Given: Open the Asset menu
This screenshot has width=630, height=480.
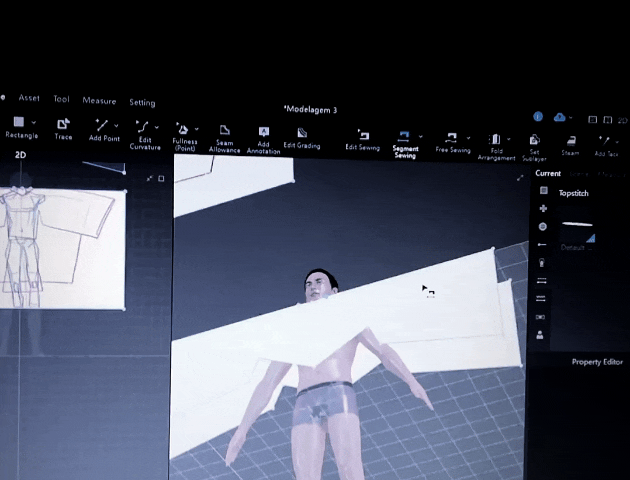Looking at the screenshot, I should coord(29,98).
